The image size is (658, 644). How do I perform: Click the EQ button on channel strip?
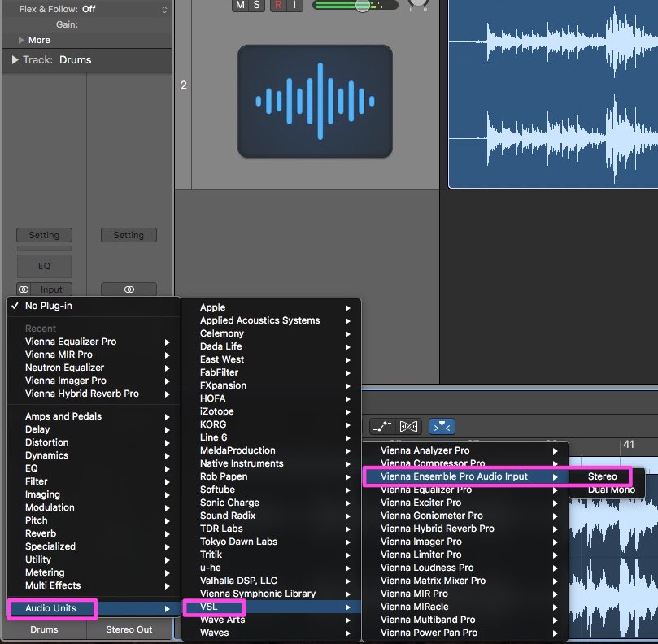coord(44,266)
